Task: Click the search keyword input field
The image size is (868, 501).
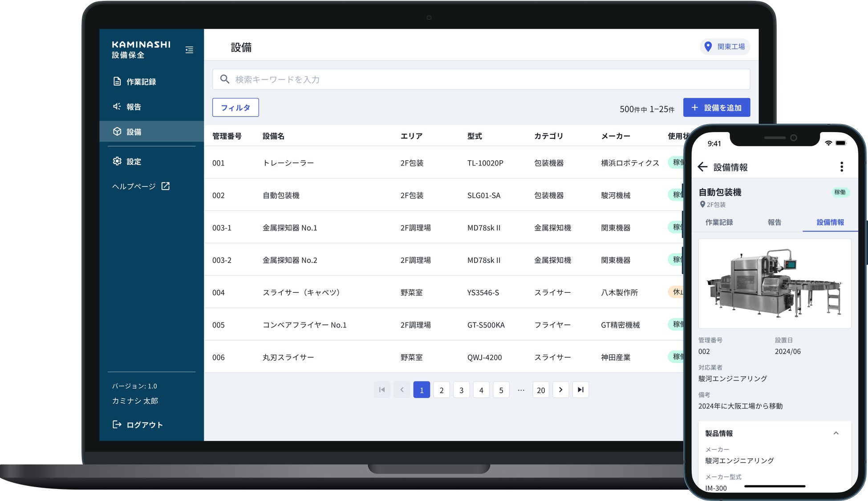Action: pos(481,80)
